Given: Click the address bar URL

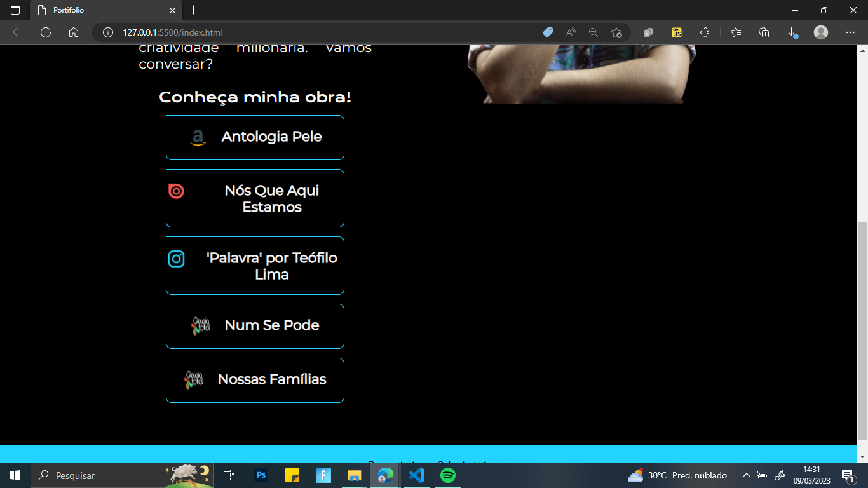Looking at the screenshot, I should point(173,32).
